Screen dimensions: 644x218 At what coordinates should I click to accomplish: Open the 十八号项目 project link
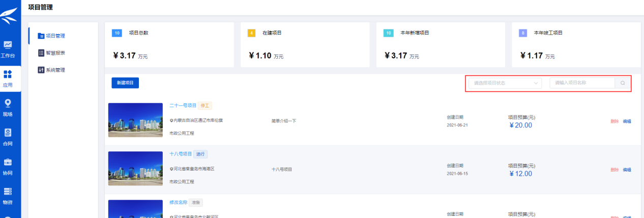coord(181,154)
